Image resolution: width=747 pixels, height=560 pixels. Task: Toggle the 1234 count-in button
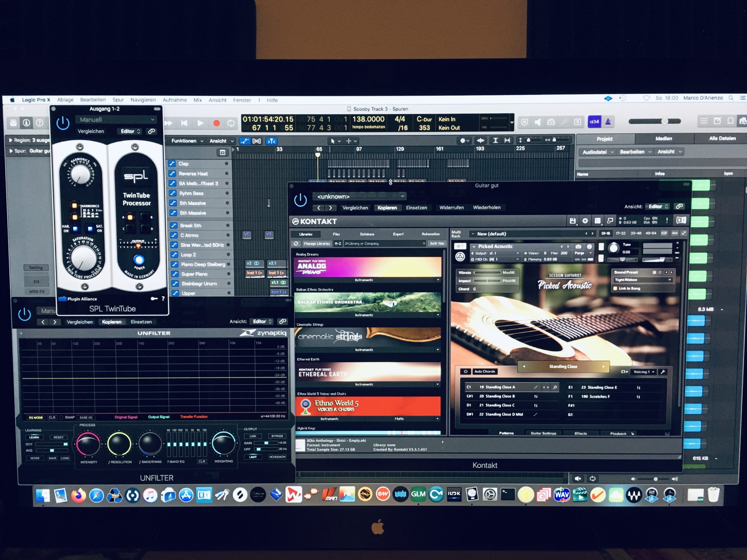pos(594,122)
